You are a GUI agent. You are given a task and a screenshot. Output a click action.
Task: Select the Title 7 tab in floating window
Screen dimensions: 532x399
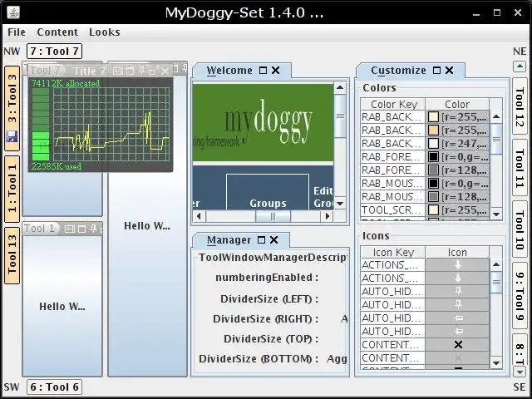click(89, 71)
